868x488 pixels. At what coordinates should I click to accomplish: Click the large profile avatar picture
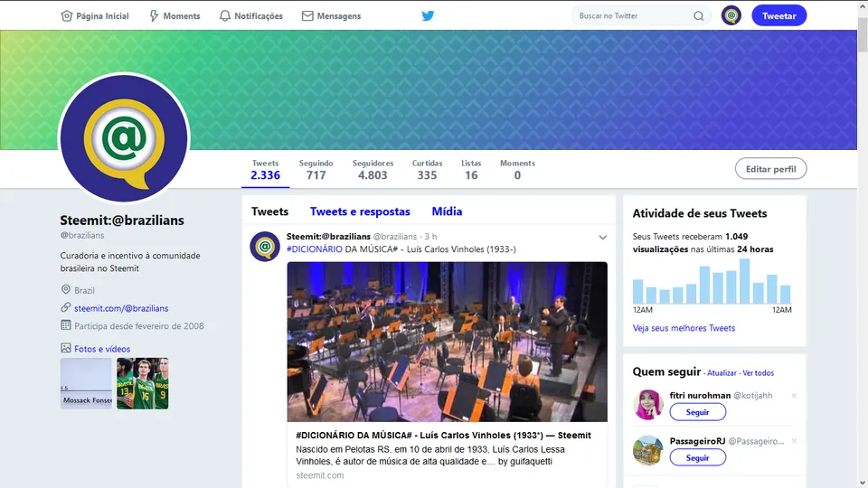124,138
